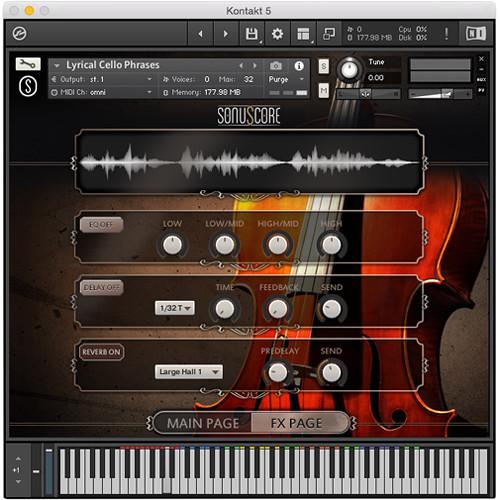Close the instrument with X
Screen dimensions: 500x500
[x=481, y=59]
